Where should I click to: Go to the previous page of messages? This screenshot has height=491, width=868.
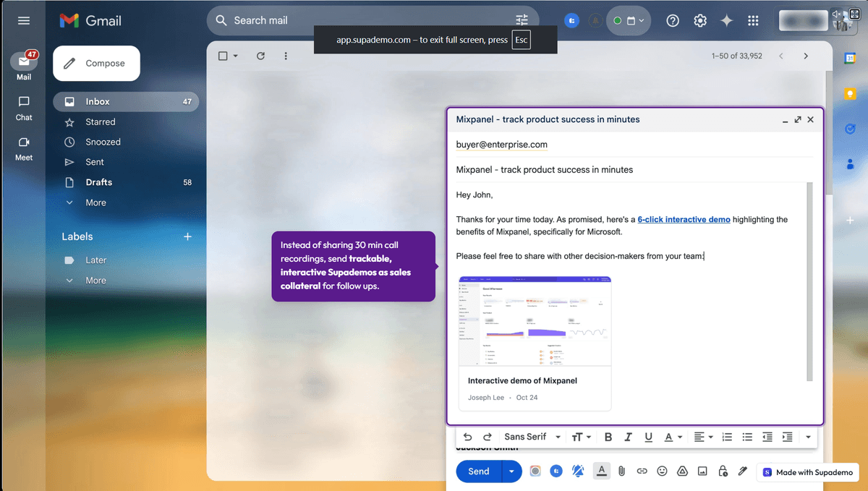tap(780, 56)
